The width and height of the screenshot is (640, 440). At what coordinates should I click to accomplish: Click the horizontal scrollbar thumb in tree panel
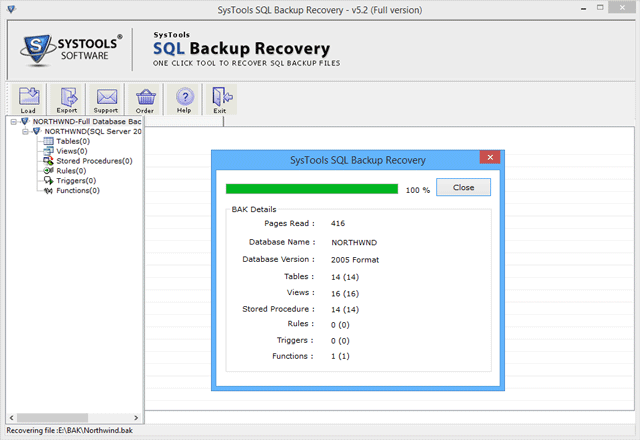[x=52, y=418]
